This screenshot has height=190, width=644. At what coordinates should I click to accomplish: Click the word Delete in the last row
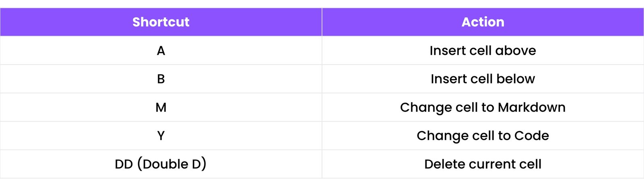[x=445, y=164]
